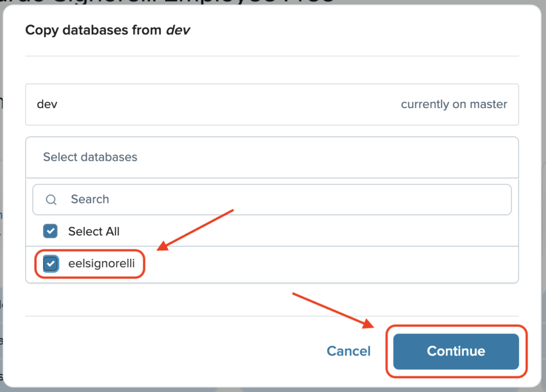546x392 pixels.
Task: Collapse the Select databases dropdown
Action: tap(272, 157)
